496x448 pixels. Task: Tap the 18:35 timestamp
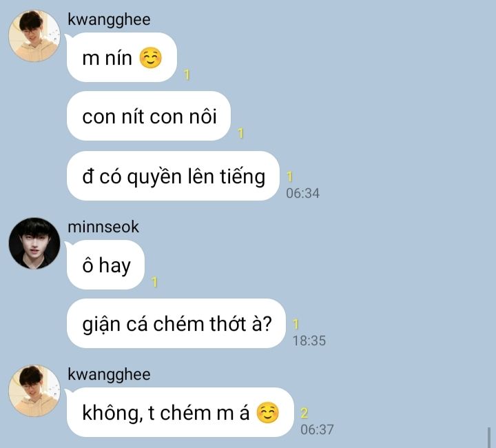[x=309, y=340]
